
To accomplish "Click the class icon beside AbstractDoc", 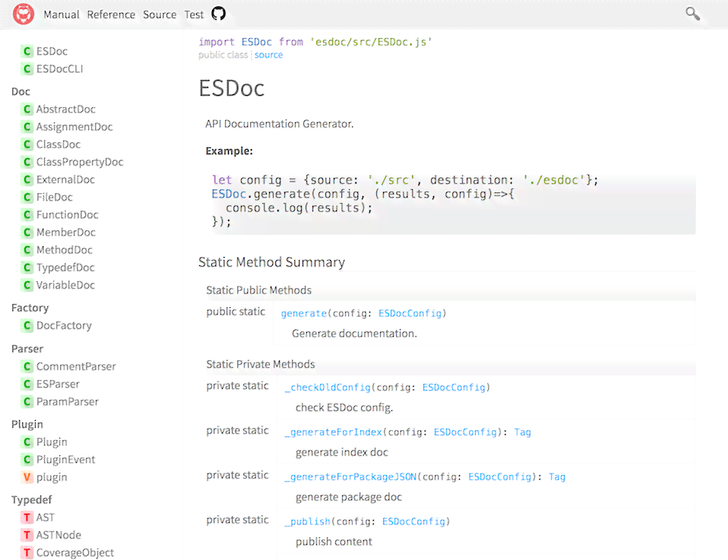I will [27, 109].
